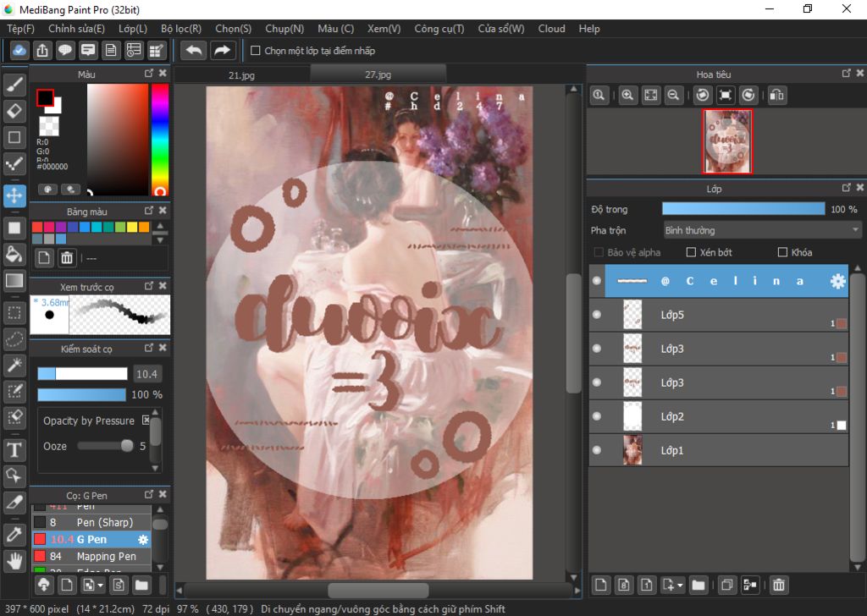This screenshot has width=867, height=616.
Task: Pick the Move tool
Action: [x=14, y=195]
